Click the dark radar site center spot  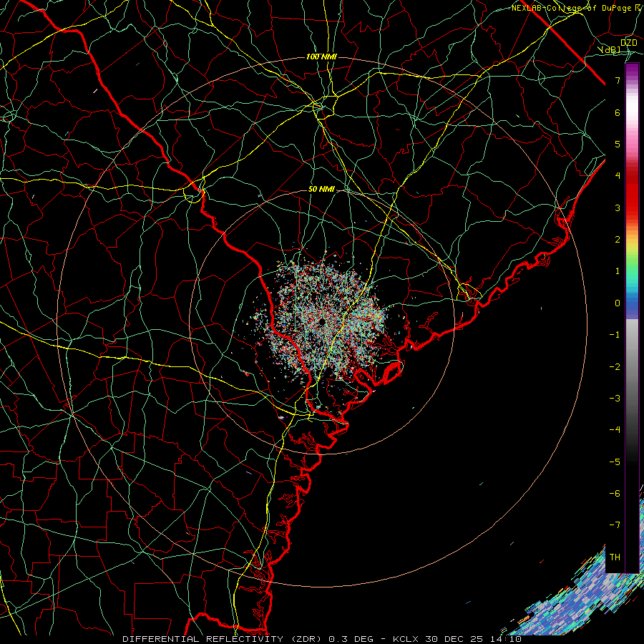tap(321, 321)
